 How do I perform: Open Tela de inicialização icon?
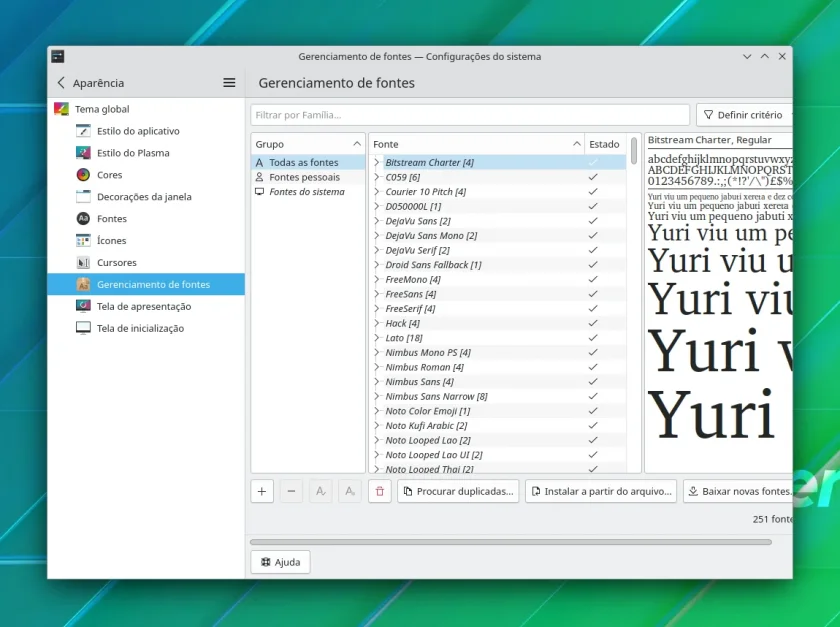coord(83,329)
